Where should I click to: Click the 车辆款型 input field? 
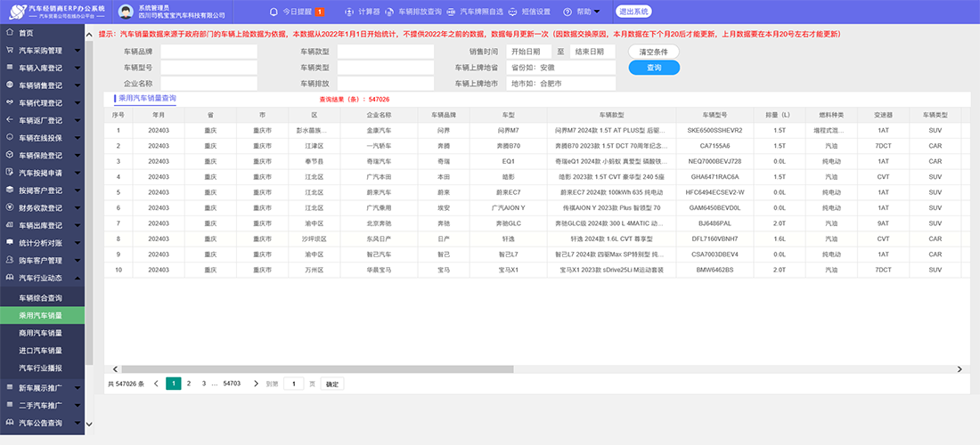click(x=386, y=52)
